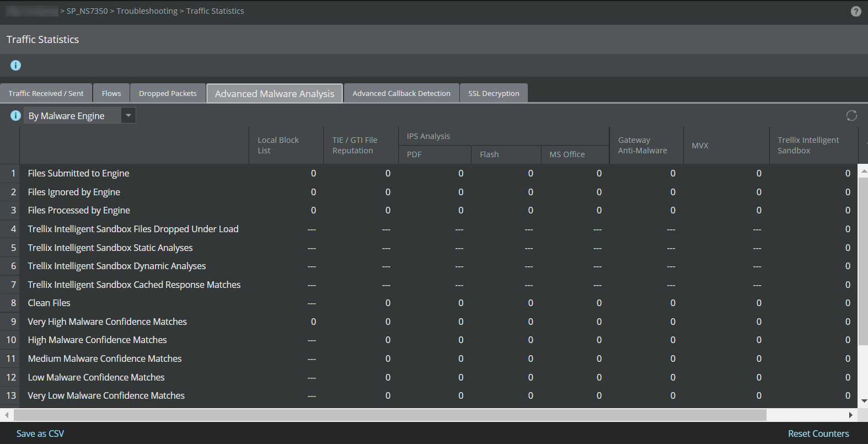Select Sandbox Cached Response Matches row
The width and height of the screenshot is (868, 444).
pos(429,285)
